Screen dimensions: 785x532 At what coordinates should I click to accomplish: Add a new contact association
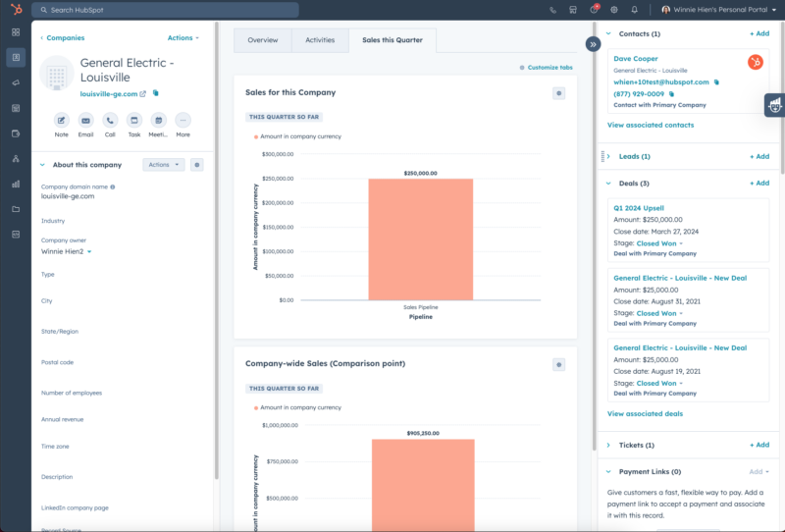pos(759,33)
